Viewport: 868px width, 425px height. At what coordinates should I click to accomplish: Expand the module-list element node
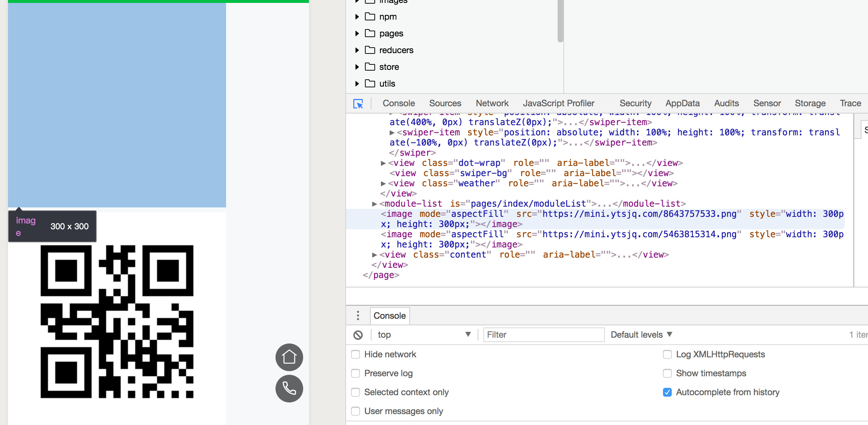[374, 204]
